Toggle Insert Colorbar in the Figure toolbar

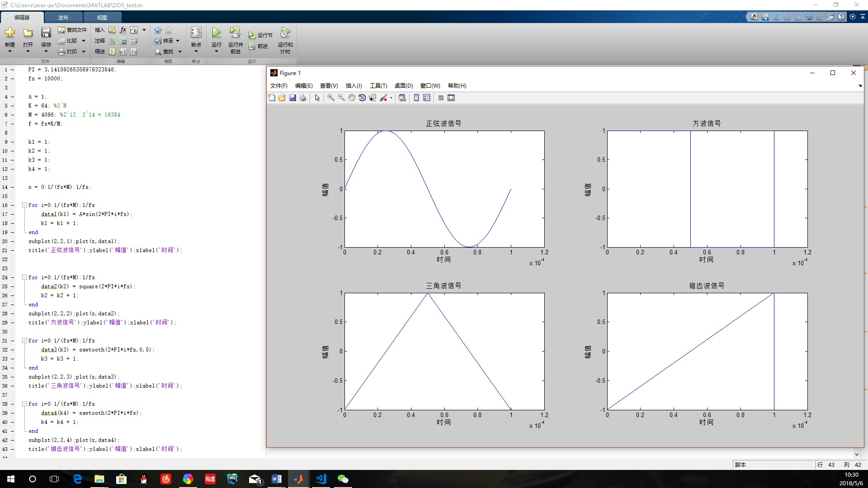click(x=416, y=98)
